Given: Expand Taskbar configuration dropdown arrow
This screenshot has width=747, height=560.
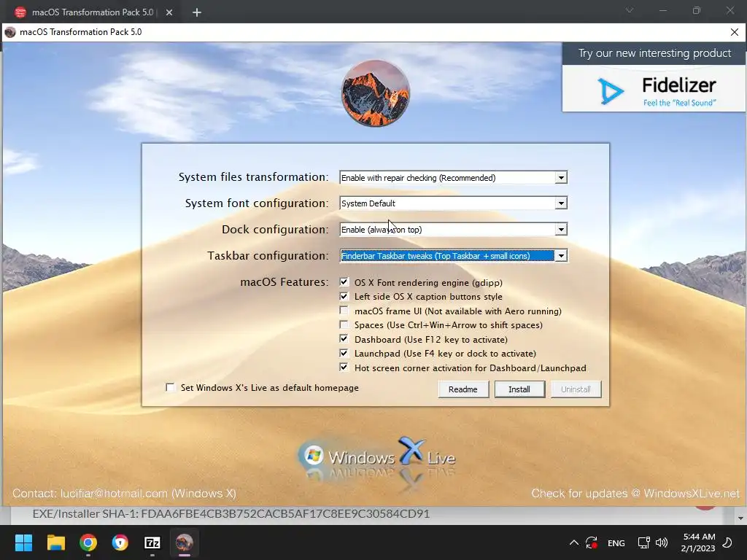Looking at the screenshot, I should click(x=561, y=256).
